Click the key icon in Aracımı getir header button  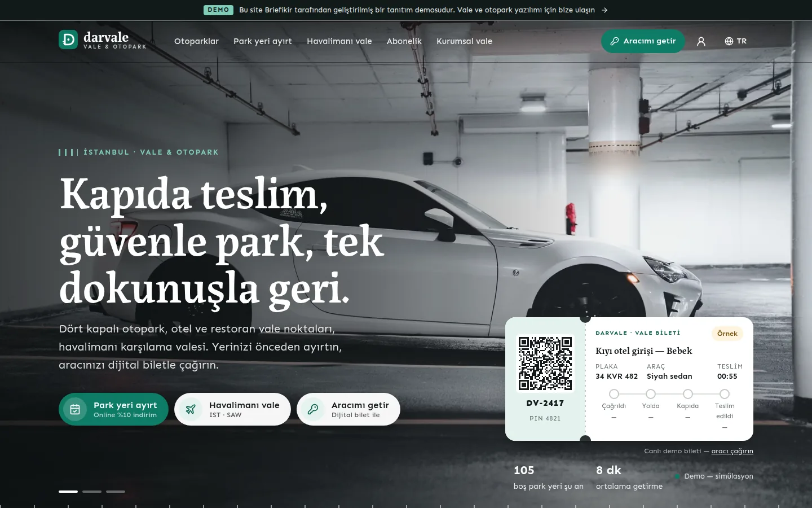click(x=615, y=41)
